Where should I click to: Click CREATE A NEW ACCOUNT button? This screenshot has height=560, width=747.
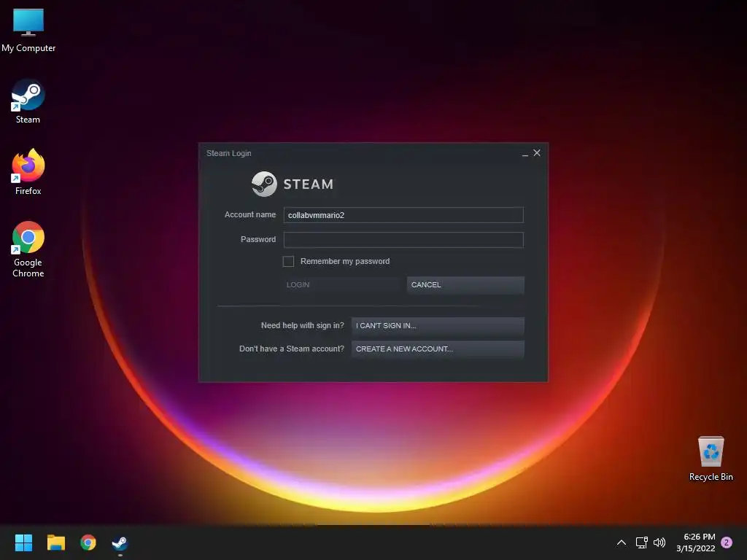click(438, 349)
